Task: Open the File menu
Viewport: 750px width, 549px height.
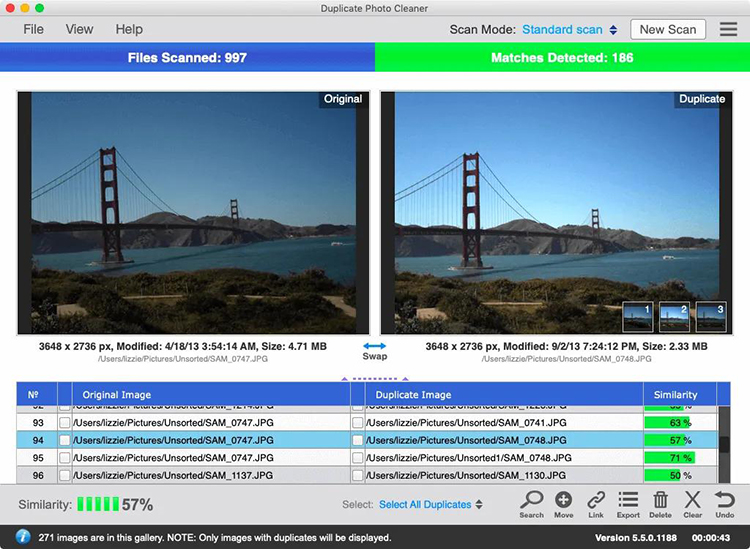Action: (x=33, y=29)
